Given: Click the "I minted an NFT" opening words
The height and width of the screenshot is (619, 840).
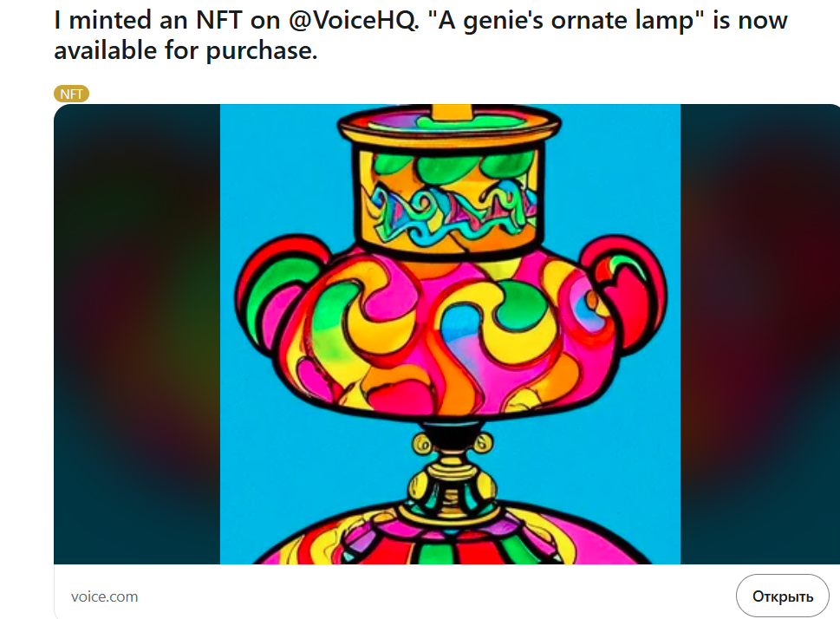Looking at the screenshot, I should pyautogui.click(x=148, y=21).
